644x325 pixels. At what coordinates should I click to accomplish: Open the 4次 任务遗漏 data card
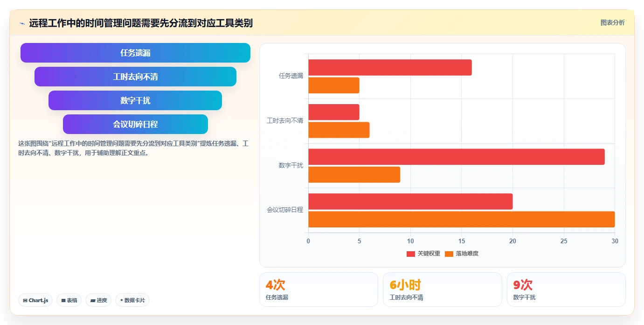[319, 290]
